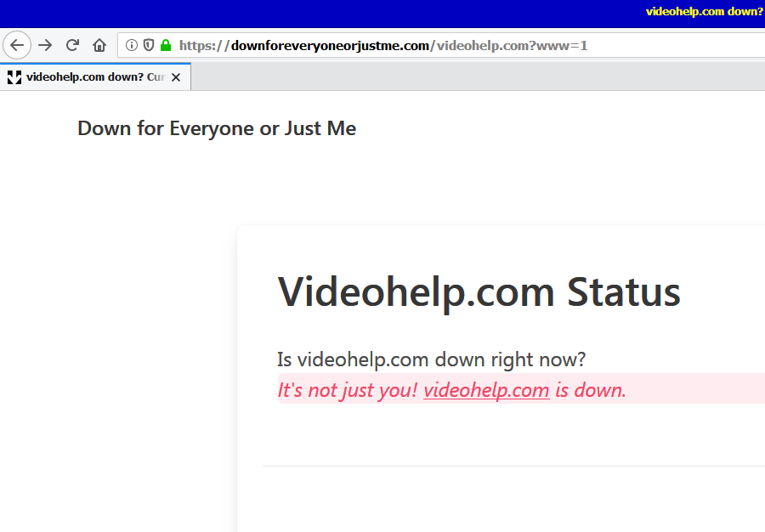Open the Down for Everyone or Just Me home link

coord(217,128)
